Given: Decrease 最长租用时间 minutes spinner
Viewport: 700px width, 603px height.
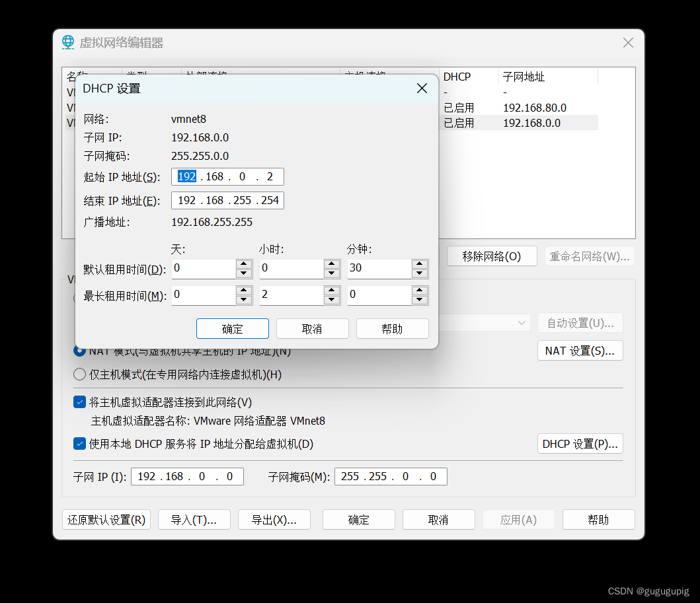Looking at the screenshot, I should point(420,300).
